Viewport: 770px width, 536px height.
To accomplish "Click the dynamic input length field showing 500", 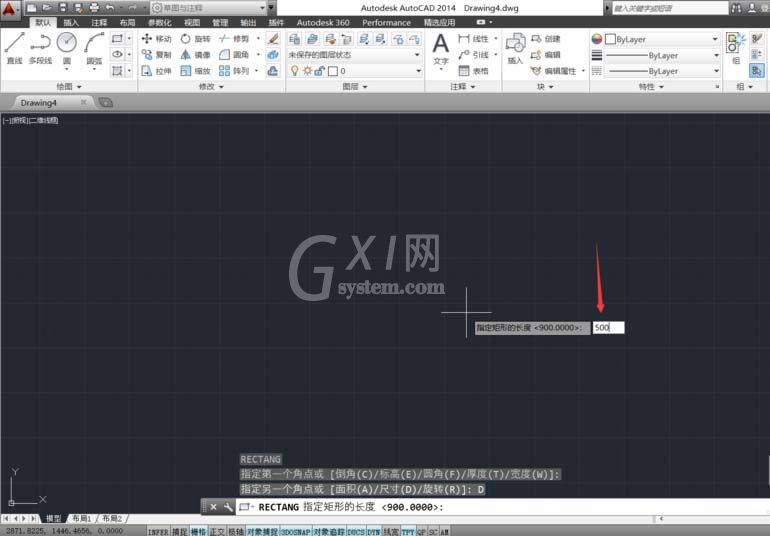I will [x=608, y=328].
